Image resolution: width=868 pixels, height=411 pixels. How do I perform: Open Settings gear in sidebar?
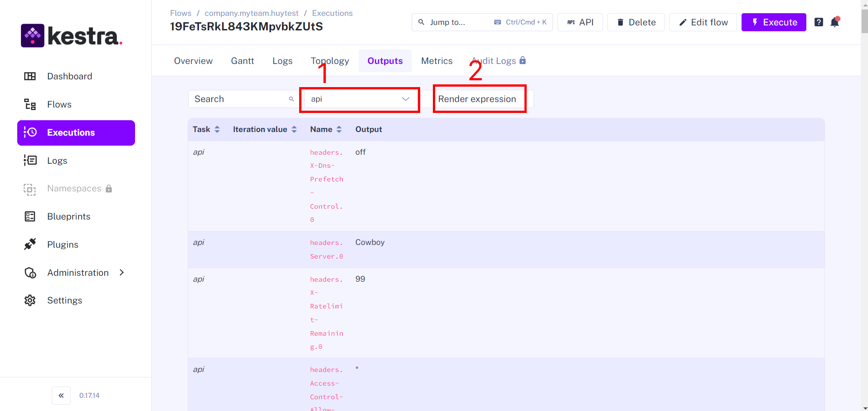pyautogui.click(x=64, y=300)
